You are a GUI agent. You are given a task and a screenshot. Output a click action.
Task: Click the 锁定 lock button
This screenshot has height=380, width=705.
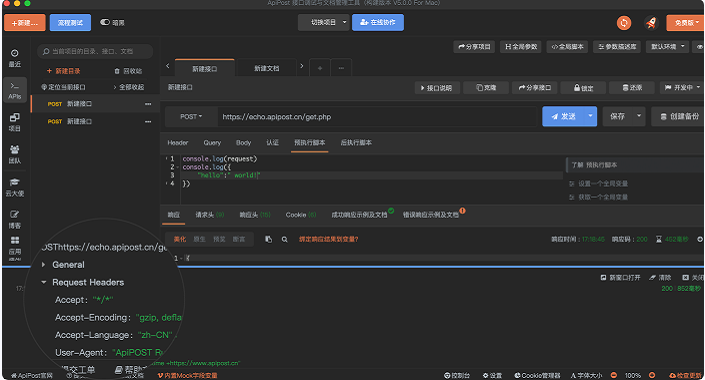[583, 88]
